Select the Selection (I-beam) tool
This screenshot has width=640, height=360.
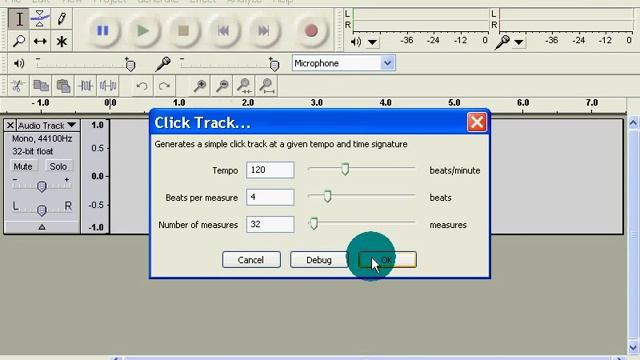(x=19, y=19)
